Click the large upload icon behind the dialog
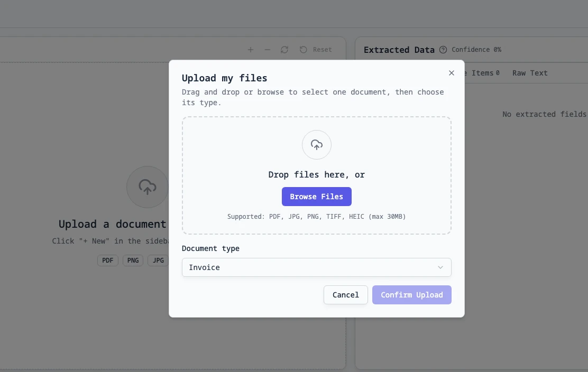The image size is (588, 372). pyautogui.click(x=147, y=187)
